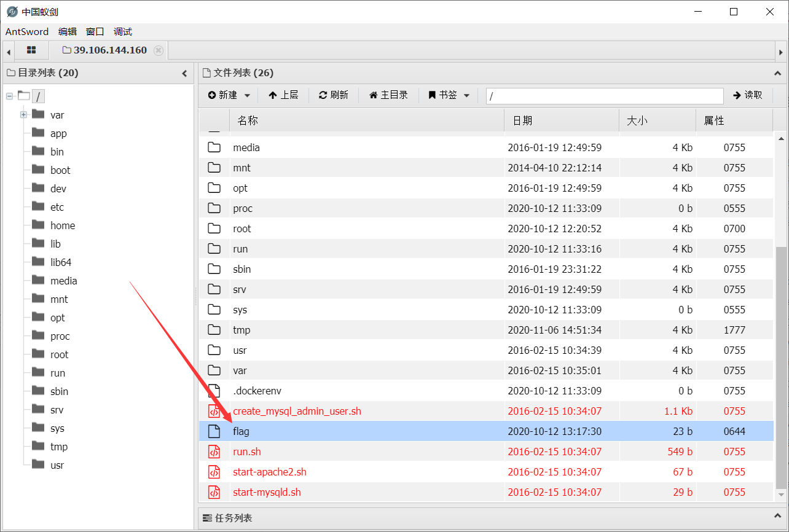
Task: Open the AntSword menu
Action: click(x=27, y=31)
